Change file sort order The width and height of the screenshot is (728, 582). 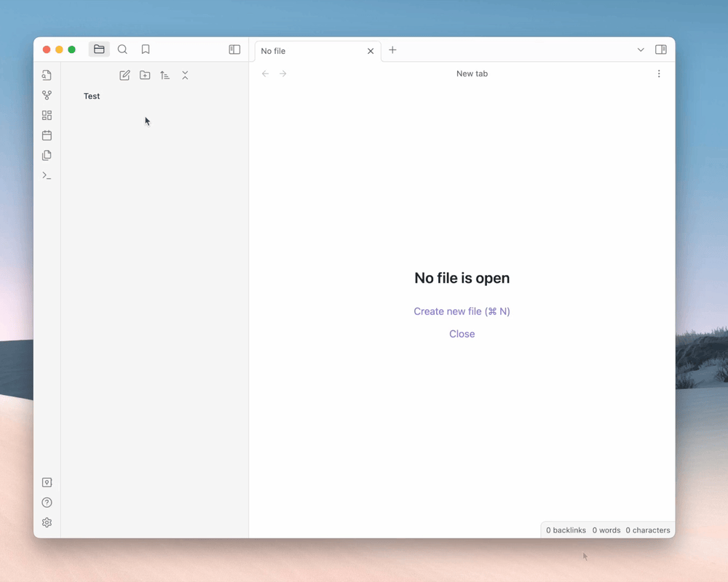(165, 75)
